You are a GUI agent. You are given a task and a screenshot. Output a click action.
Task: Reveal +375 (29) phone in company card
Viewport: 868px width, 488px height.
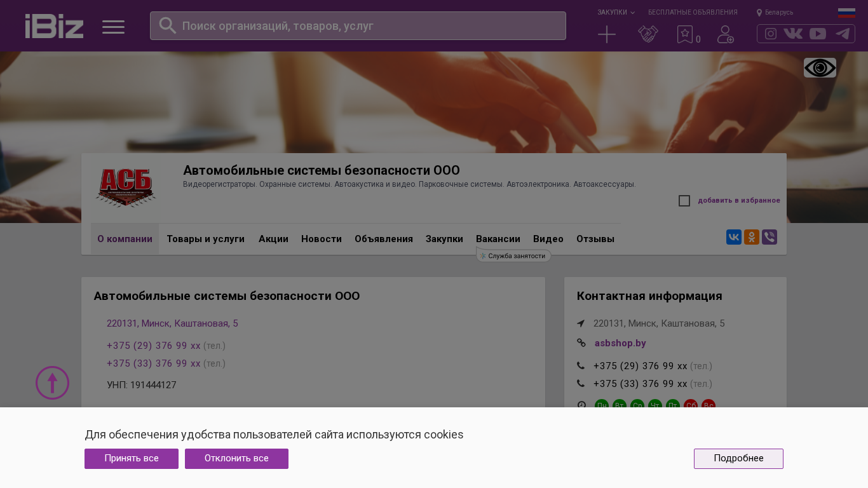pyautogui.click(x=154, y=346)
